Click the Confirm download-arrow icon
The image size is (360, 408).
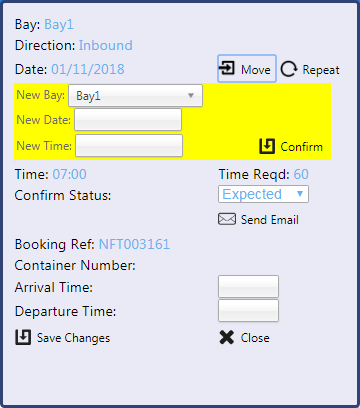click(x=267, y=146)
